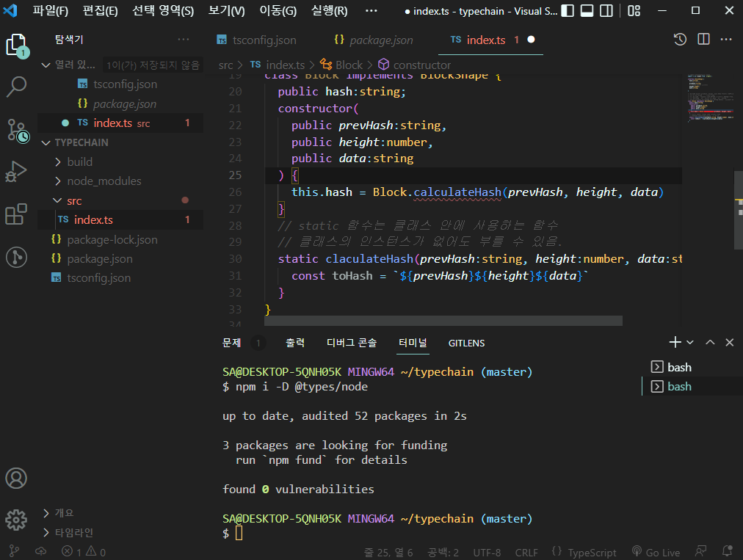Click the unsaved dot on index.ts tab

(x=532, y=40)
